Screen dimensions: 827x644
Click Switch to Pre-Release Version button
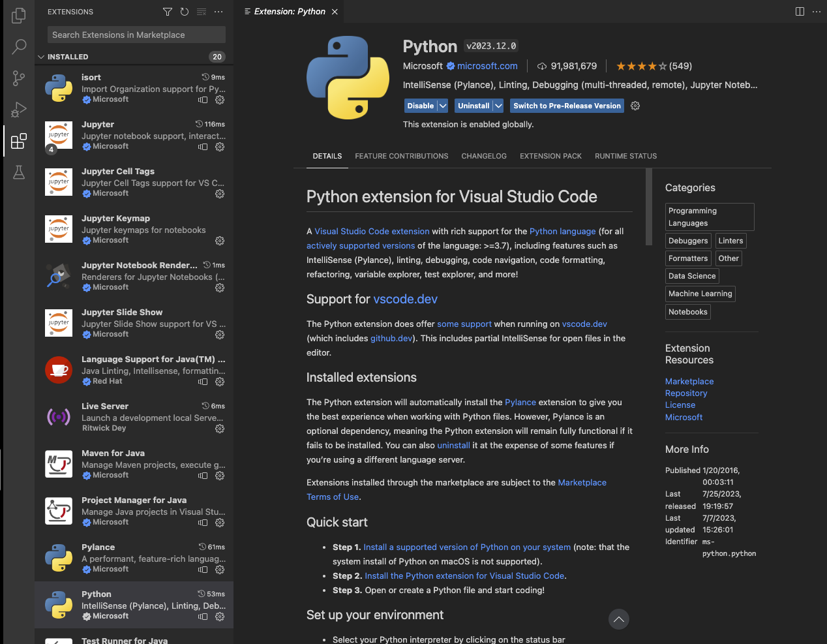[x=567, y=106]
